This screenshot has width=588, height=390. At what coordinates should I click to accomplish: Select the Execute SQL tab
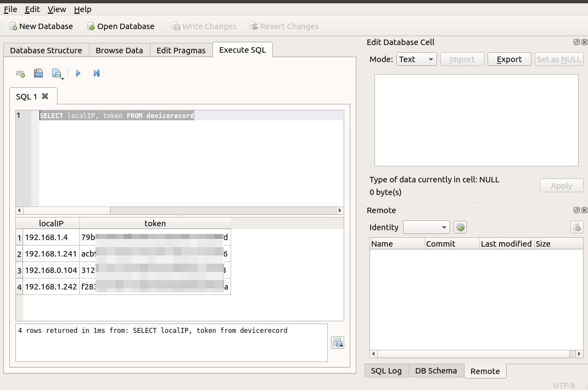(x=243, y=50)
